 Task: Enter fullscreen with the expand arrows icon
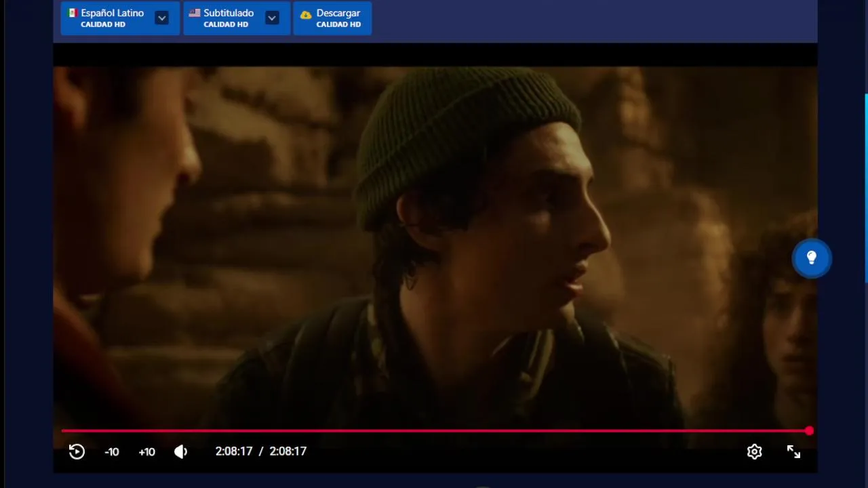point(793,451)
